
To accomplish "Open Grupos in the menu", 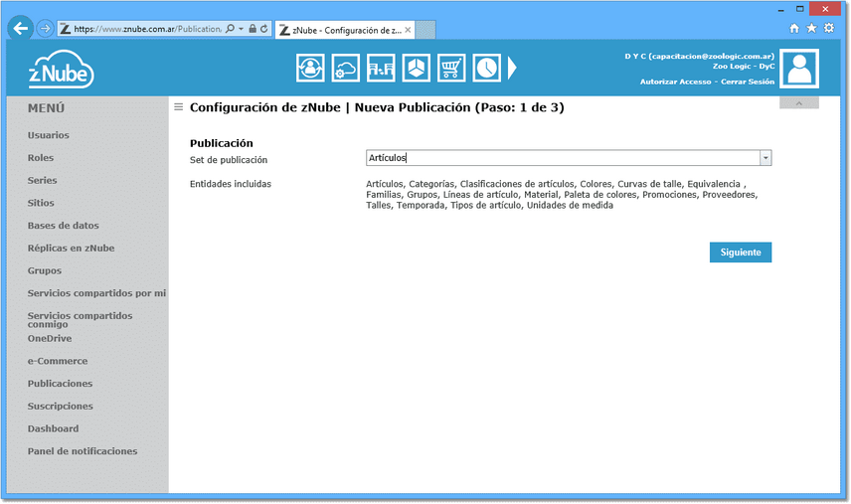I will pyautogui.click(x=45, y=270).
